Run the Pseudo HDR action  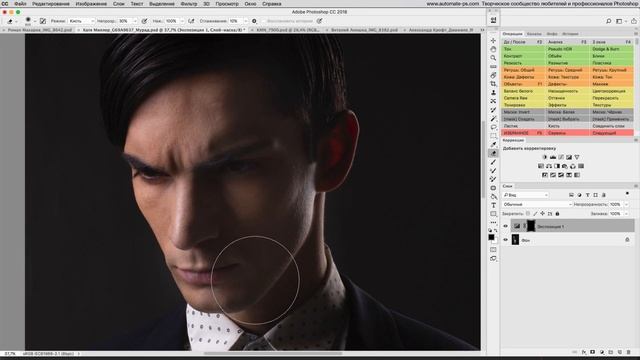pyautogui.click(x=567, y=49)
